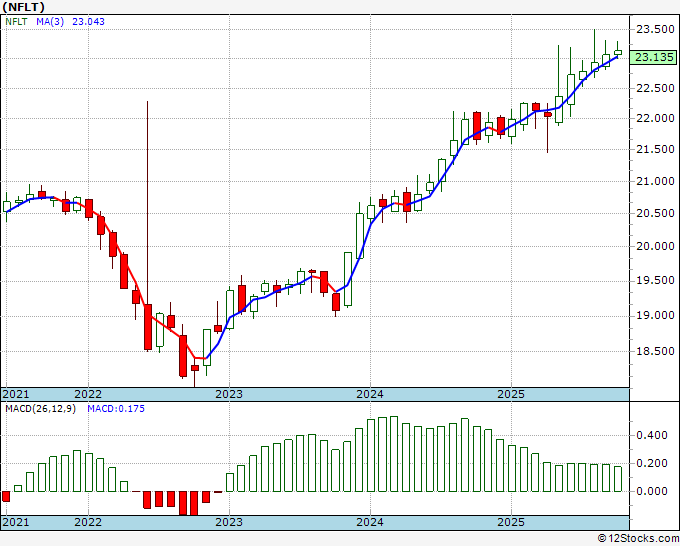Open the 12Stocks.com copyright link

click(x=638, y=539)
